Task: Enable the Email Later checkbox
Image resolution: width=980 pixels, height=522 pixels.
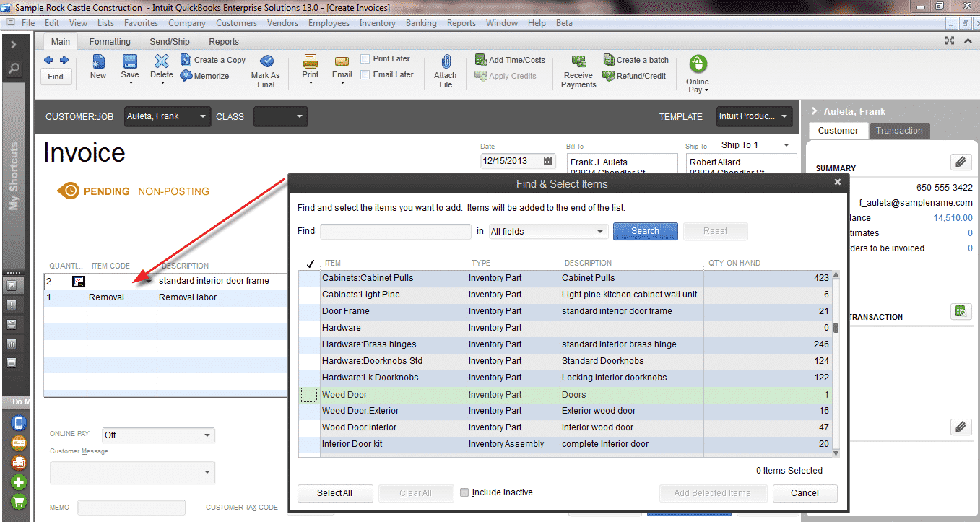Action: pyautogui.click(x=365, y=74)
